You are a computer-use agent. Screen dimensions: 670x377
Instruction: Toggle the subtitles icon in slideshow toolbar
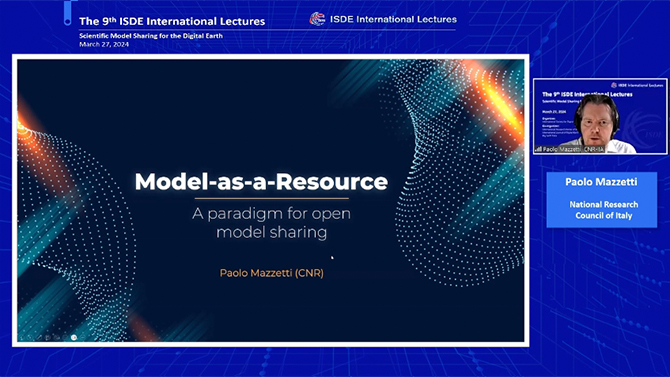pyautogui.click(x=65, y=337)
